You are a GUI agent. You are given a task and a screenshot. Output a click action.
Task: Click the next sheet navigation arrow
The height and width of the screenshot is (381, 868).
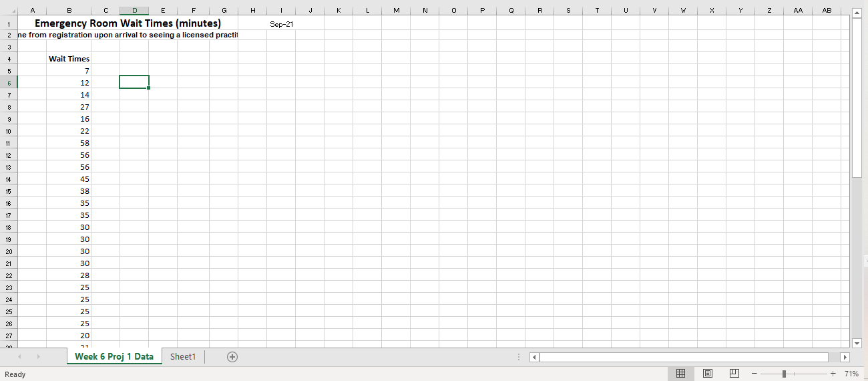[x=38, y=357]
